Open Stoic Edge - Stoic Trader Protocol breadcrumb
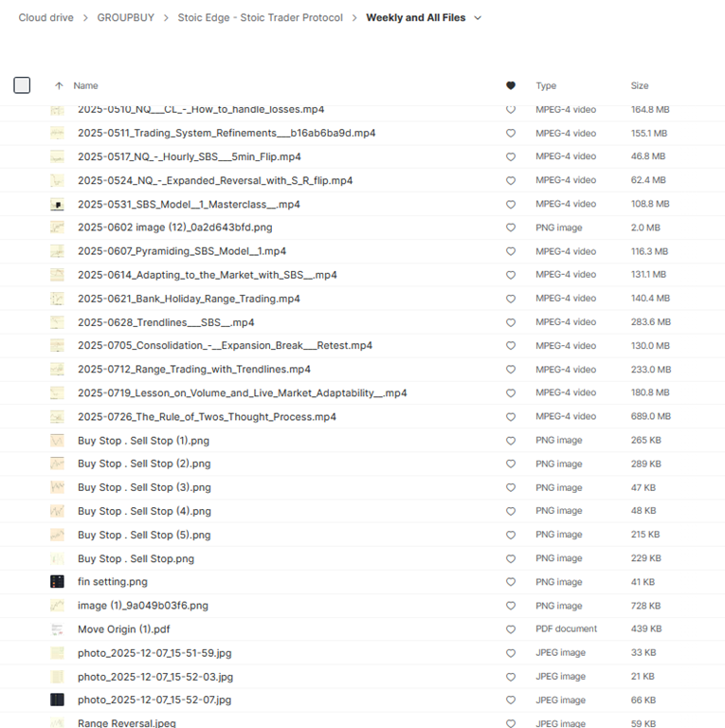This screenshot has height=728, width=725. (x=260, y=18)
